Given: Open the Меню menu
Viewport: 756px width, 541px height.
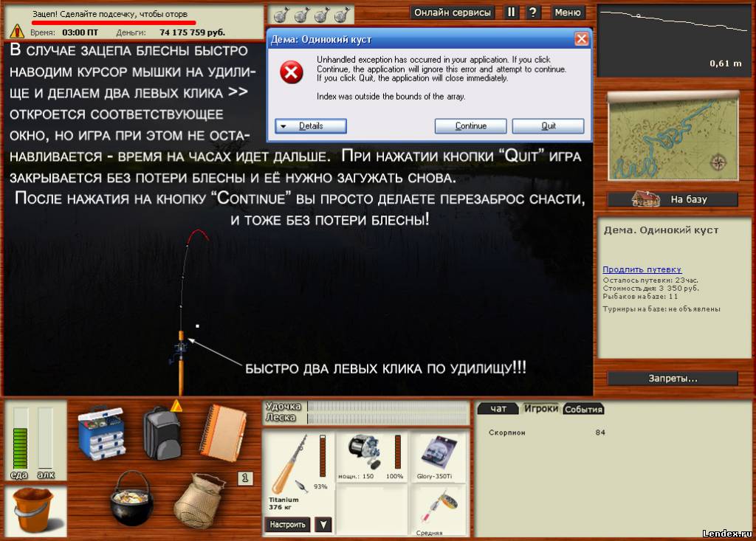Looking at the screenshot, I should pos(568,13).
